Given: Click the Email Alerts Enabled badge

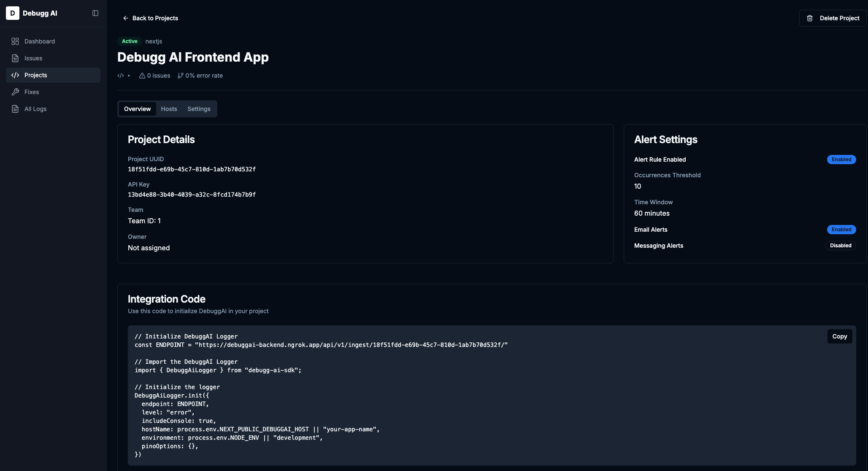Looking at the screenshot, I should click(x=841, y=230).
